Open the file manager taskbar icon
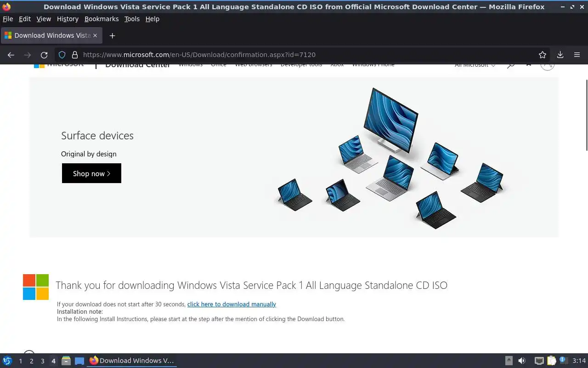The height and width of the screenshot is (368, 588). point(66,361)
